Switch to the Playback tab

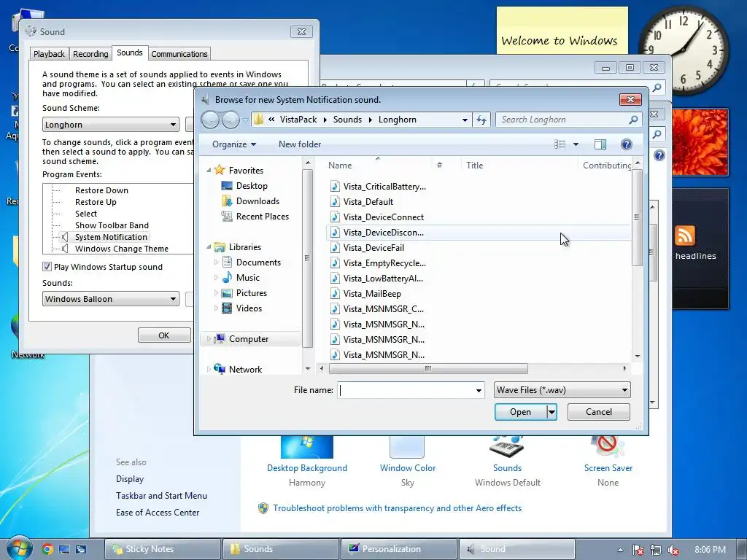[x=49, y=54]
